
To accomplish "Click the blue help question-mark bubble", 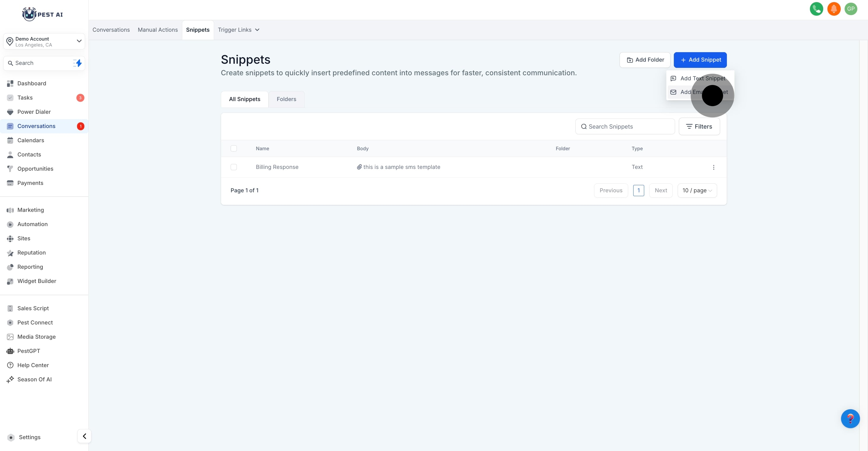I will [850, 419].
